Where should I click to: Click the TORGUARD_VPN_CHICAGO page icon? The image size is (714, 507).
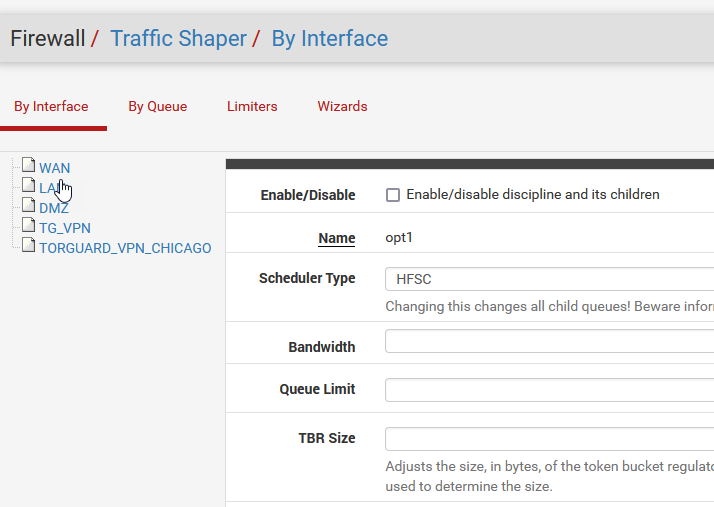[x=29, y=246]
